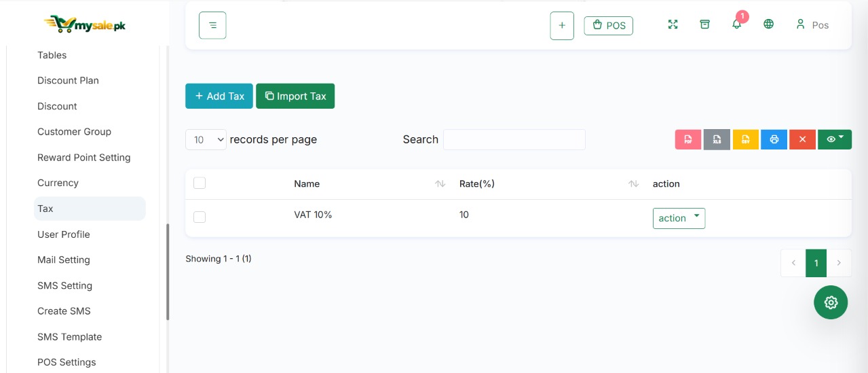Click the Add Tax button
The width and height of the screenshot is (868, 373).
[x=219, y=96]
